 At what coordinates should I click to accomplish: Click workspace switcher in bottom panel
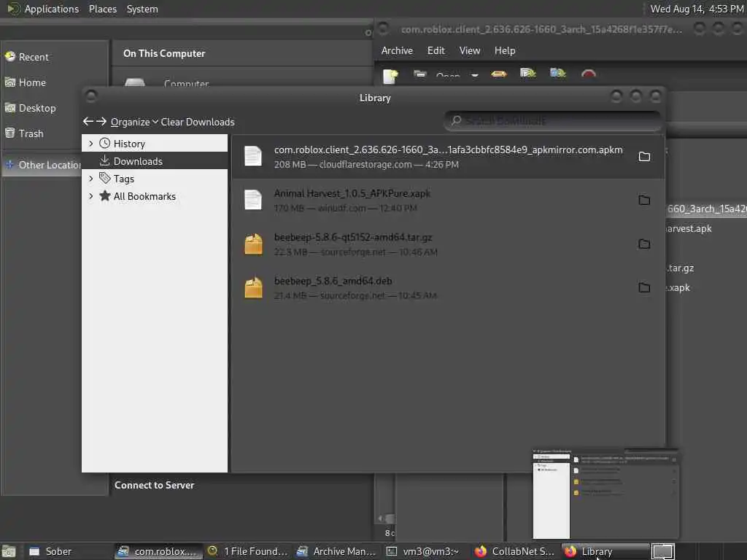coord(663,551)
